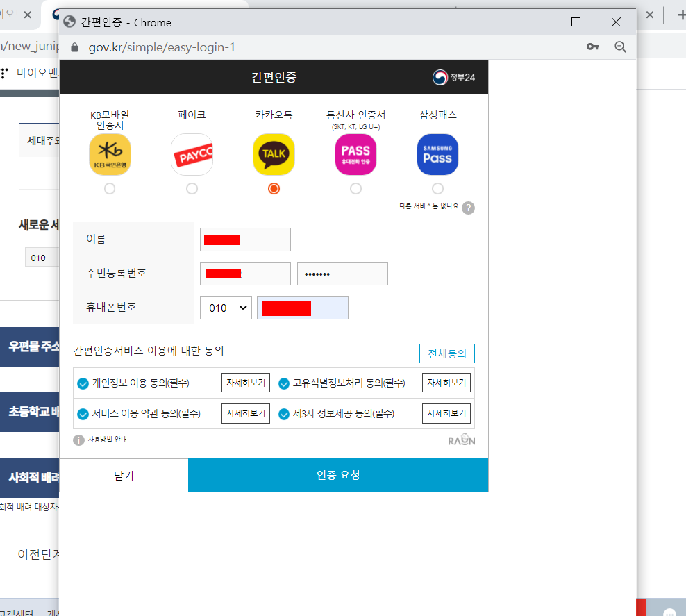
Task: Click the 이전단계 button in background page
Action: point(30,555)
